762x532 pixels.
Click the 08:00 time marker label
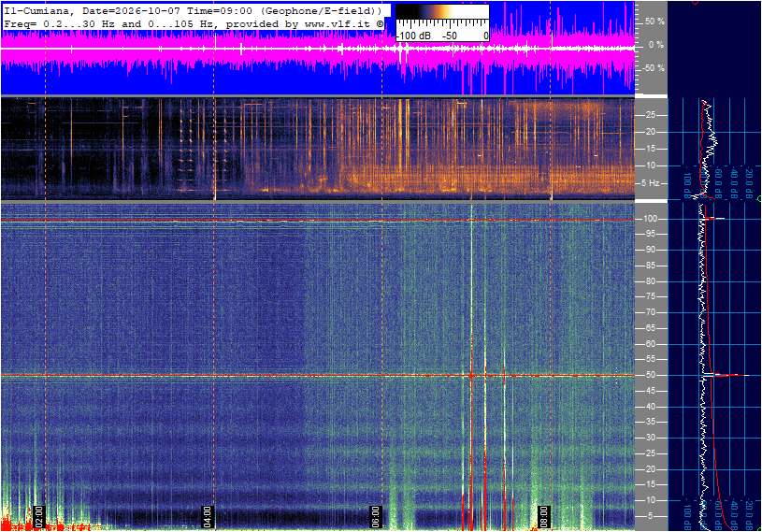tap(544, 516)
